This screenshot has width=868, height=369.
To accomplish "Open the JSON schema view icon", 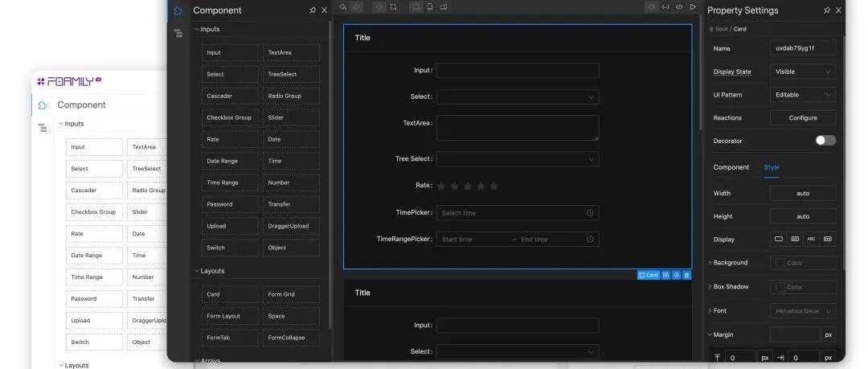I will [x=665, y=6].
